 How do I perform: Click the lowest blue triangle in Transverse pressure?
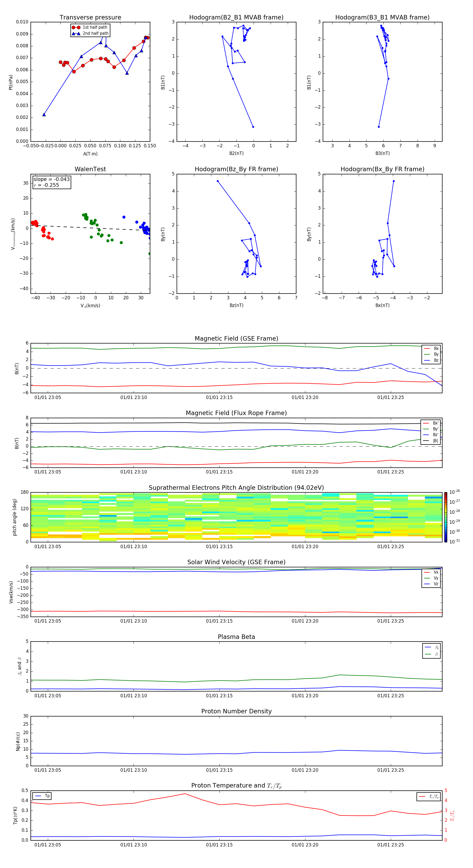click(44, 115)
